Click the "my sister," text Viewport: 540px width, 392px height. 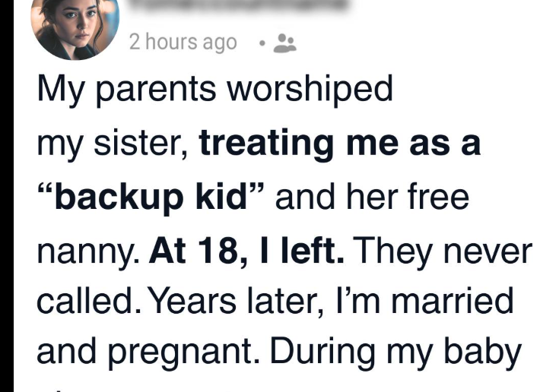[113, 143]
